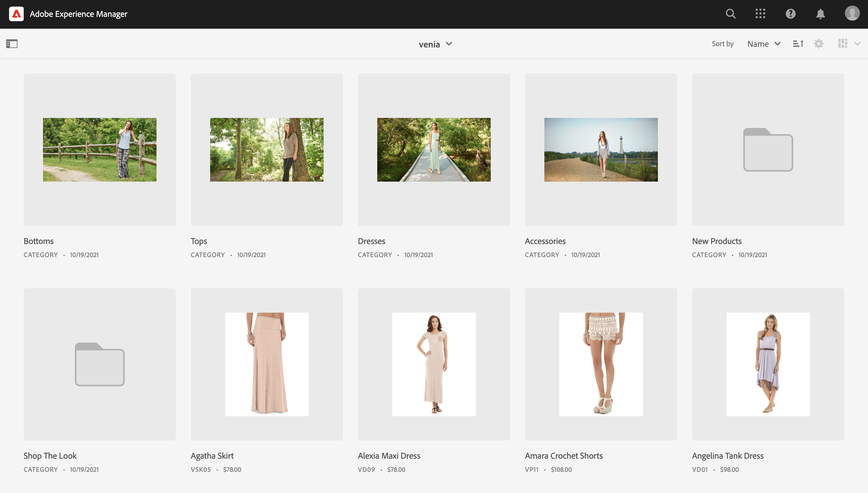868x493 pixels.
Task: Open the view settings gear icon
Action: 819,44
